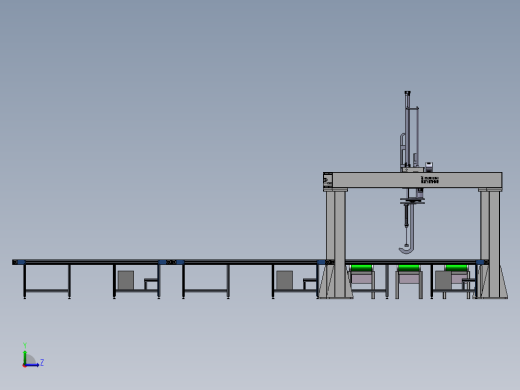Select the grey box under second conveyor table
Image resolution: width=520 pixels, height=390 pixels.
(285, 280)
